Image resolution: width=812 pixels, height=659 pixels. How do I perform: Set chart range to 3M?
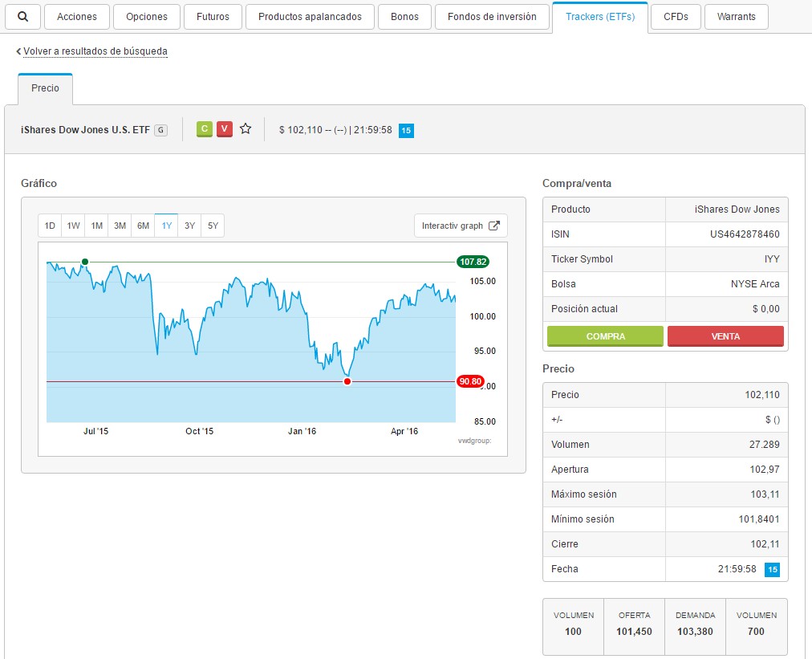coord(120,226)
